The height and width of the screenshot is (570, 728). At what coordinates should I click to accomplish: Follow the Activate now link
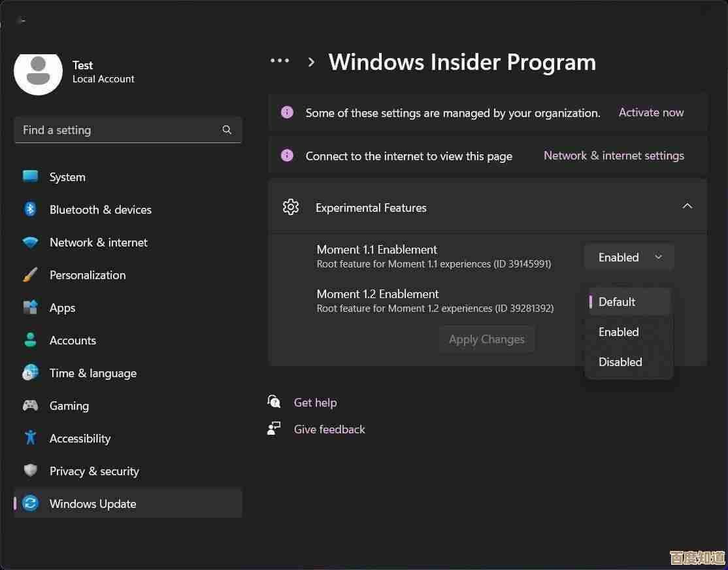(x=651, y=112)
